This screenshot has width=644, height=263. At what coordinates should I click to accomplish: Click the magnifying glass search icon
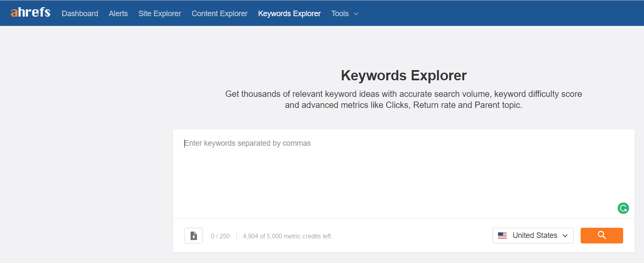[601, 235]
